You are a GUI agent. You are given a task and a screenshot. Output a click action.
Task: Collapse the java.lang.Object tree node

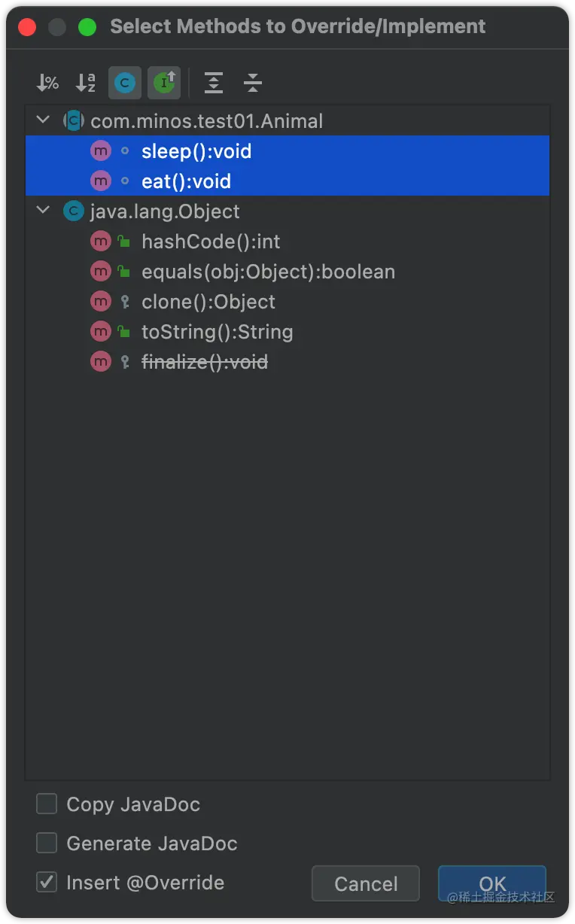[x=43, y=211]
